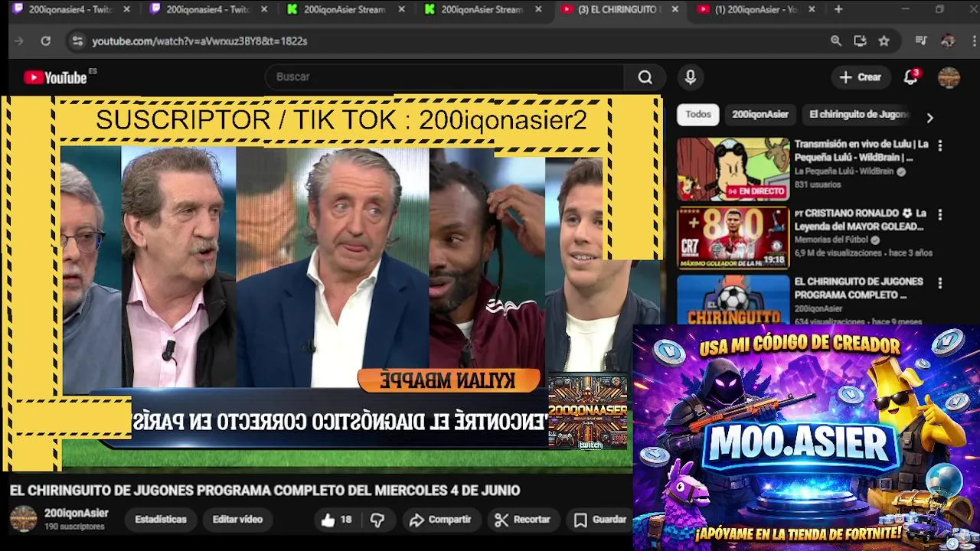Open YouTube notifications bell
Screen dimensions: 980x551
click(910, 77)
